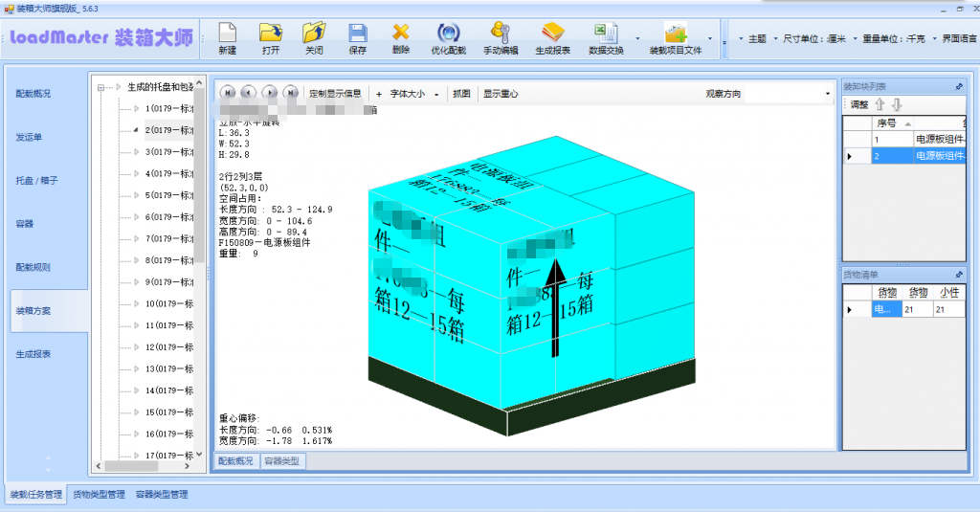Click the 抓图 screenshot button

click(x=461, y=94)
